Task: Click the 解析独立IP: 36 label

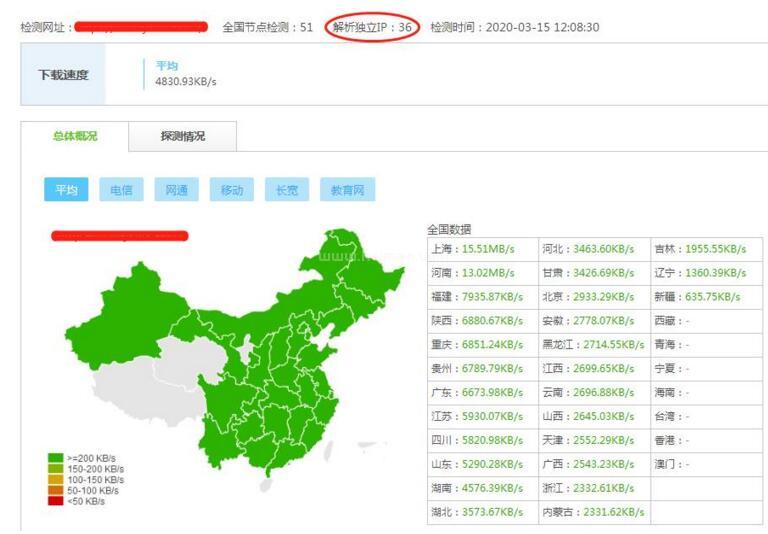Action: pos(371,27)
